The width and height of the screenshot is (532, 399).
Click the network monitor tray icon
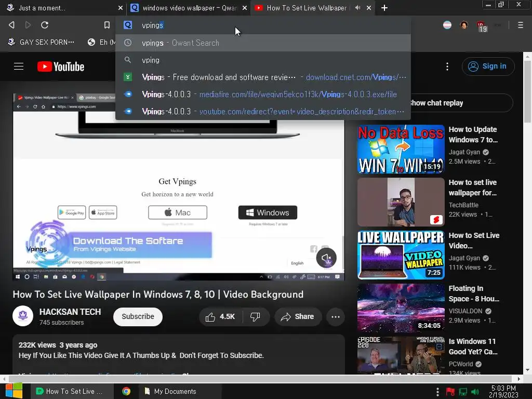pyautogui.click(x=463, y=392)
